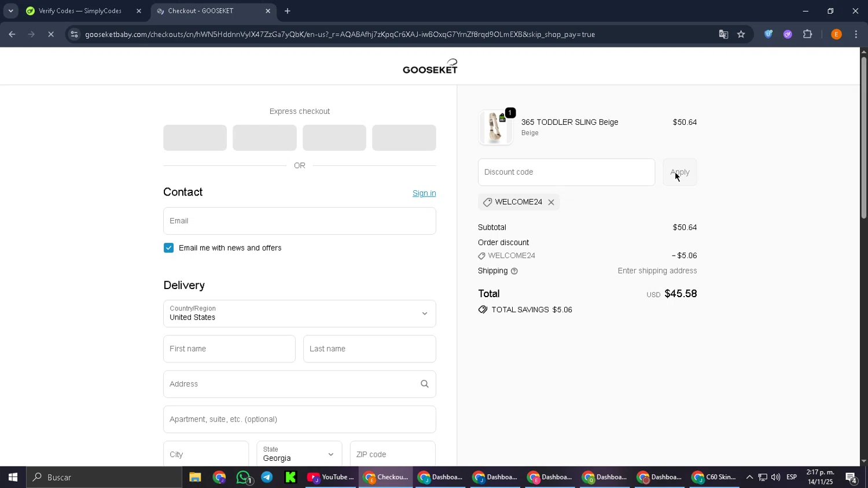
Task: Bookmark this page with the star icon
Action: (x=741, y=35)
